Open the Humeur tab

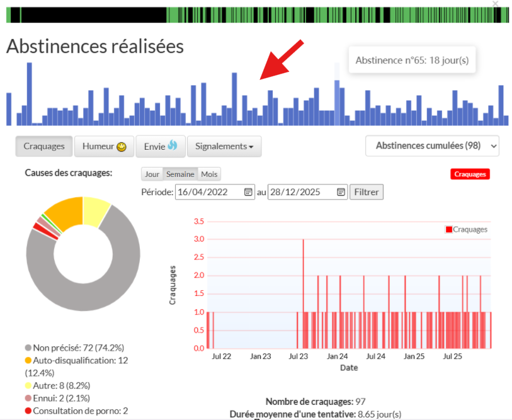[104, 146]
